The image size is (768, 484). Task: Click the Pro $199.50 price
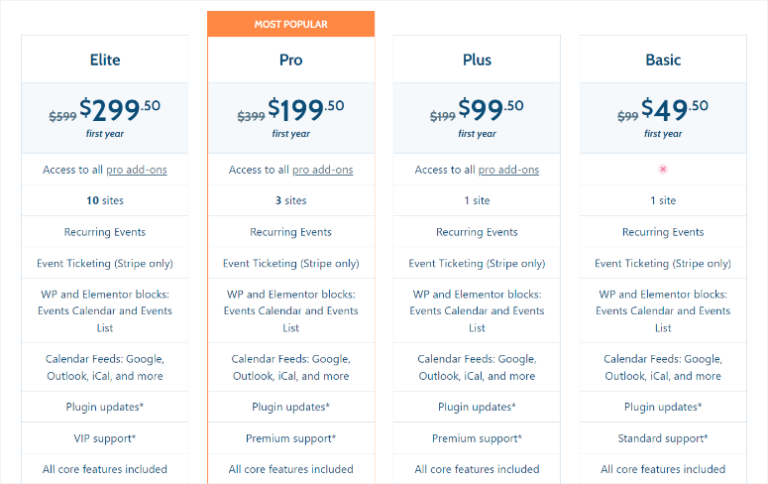point(306,108)
